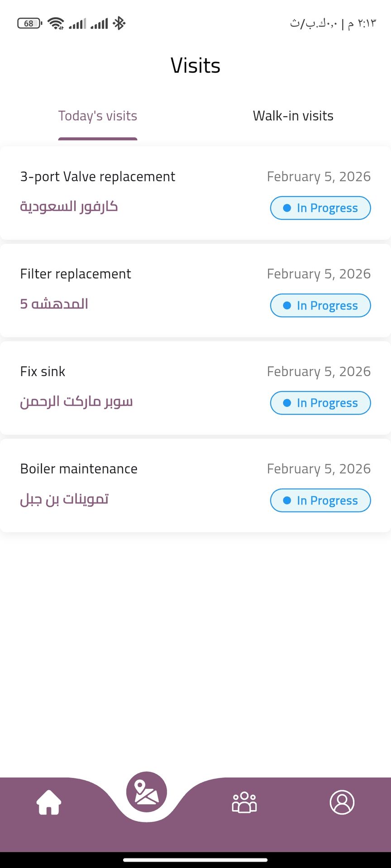Screen dimensions: 391x868
Task: Tap the Home icon in bottom navigation
Action: pos(49,802)
